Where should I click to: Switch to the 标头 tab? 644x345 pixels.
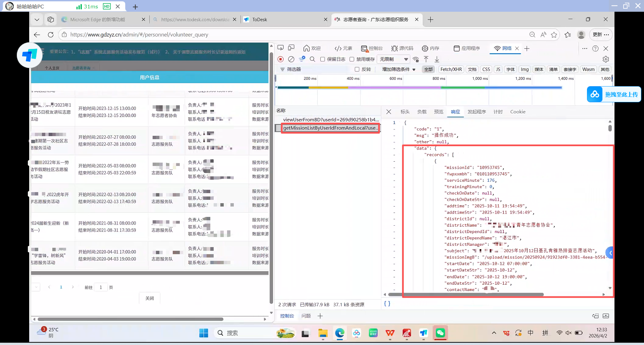tap(405, 112)
